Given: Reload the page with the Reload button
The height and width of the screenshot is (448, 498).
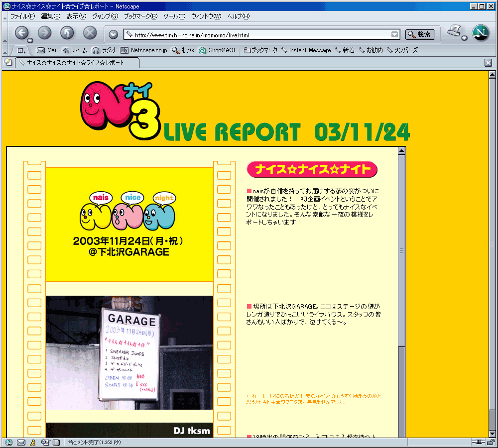Looking at the screenshot, I should click(x=67, y=33).
